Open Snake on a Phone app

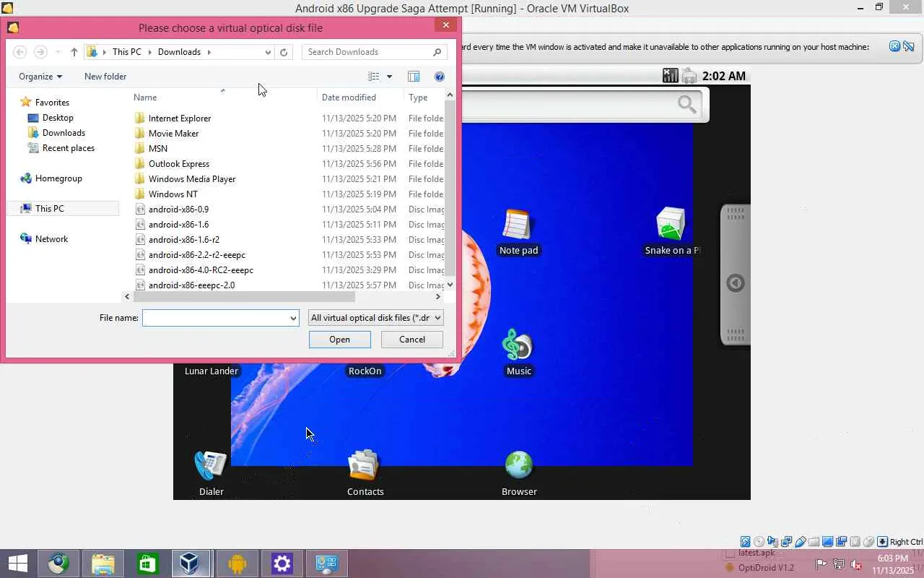pyautogui.click(x=671, y=232)
